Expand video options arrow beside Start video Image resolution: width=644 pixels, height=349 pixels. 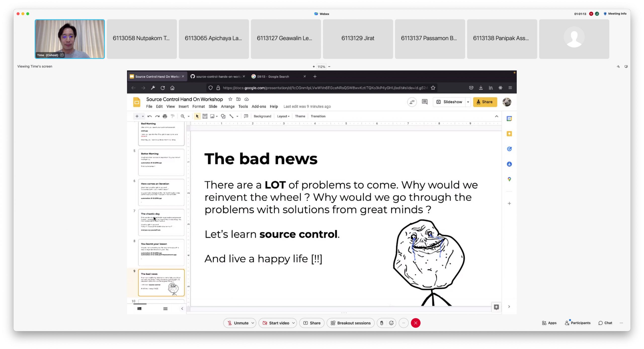pos(293,323)
